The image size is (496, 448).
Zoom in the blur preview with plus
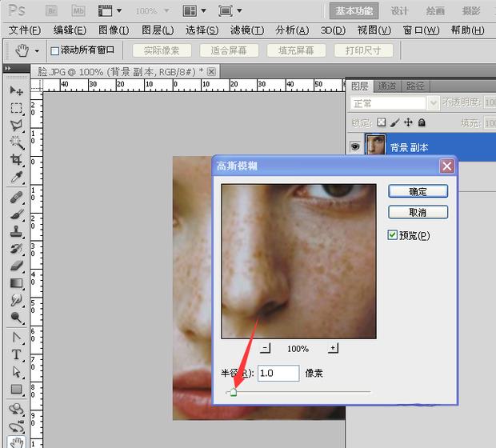pos(333,348)
